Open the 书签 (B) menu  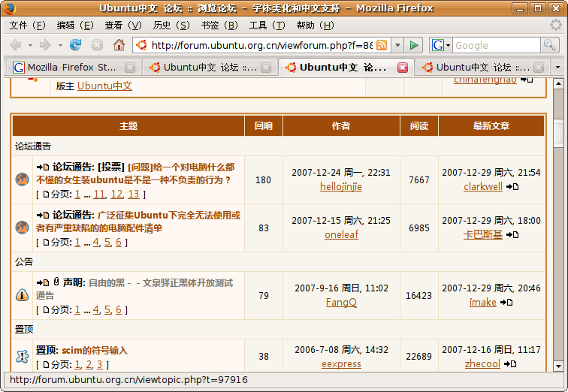point(219,26)
